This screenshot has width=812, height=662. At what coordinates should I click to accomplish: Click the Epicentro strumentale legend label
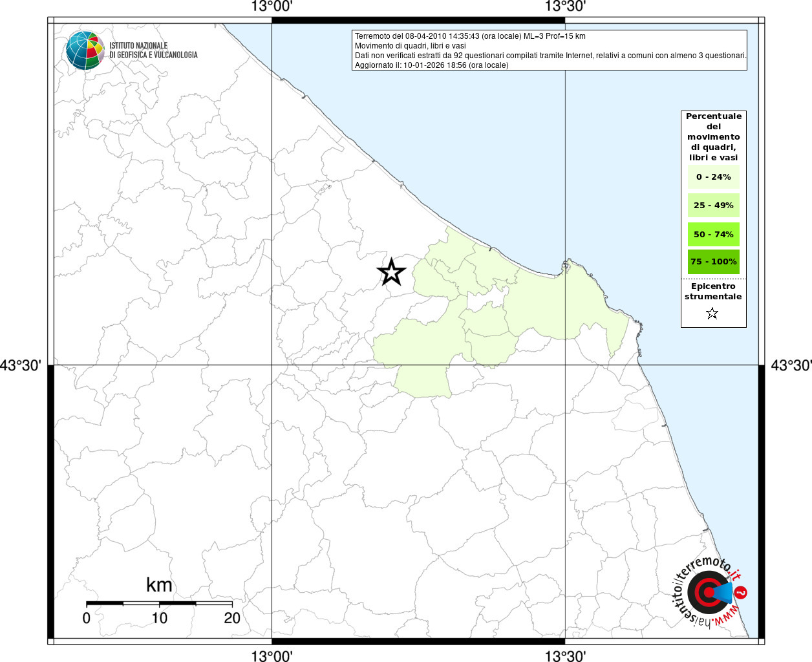pos(713,292)
